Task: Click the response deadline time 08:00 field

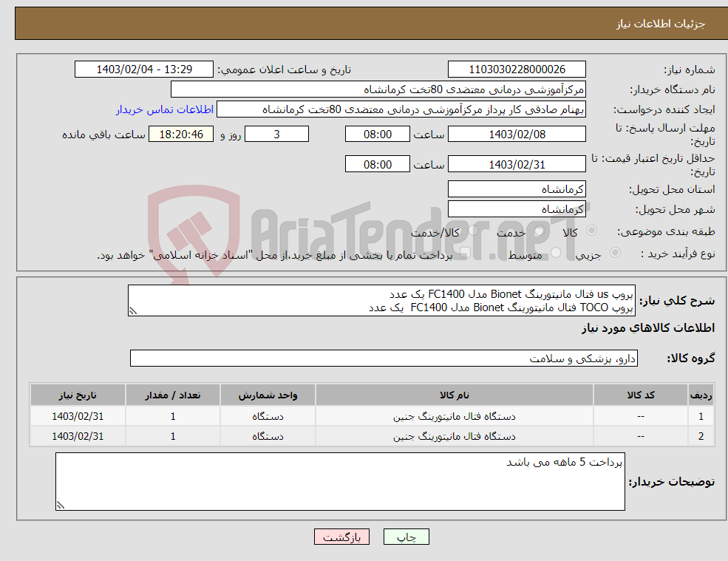Action: coord(378,135)
